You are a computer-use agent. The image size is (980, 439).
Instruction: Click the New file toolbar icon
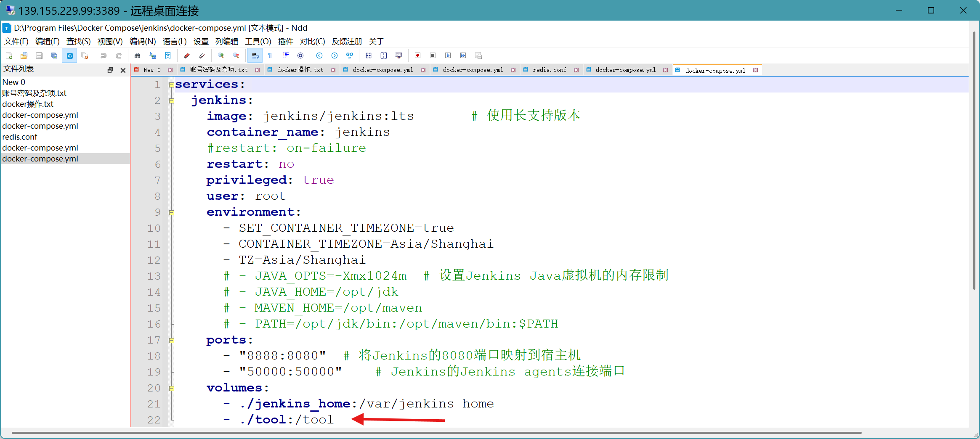[x=9, y=56]
